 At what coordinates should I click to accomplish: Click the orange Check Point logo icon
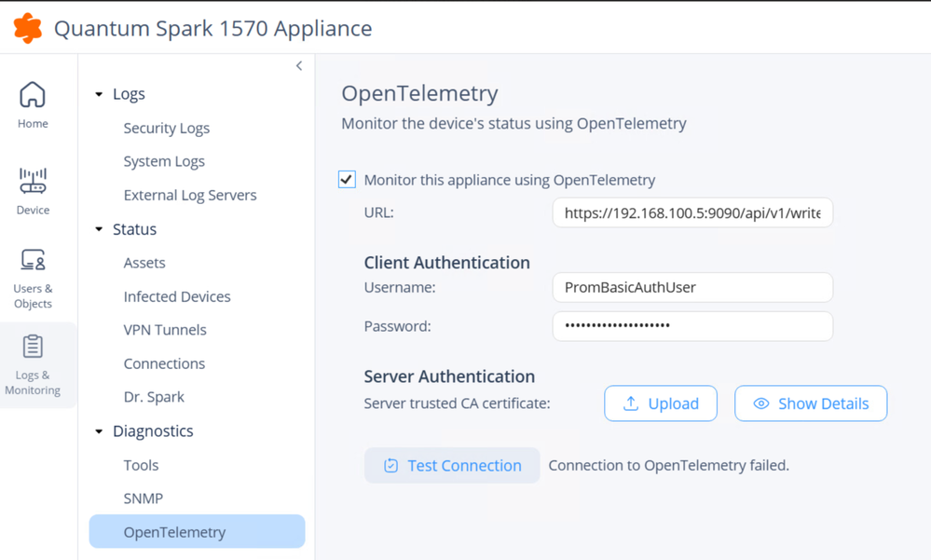27,28
